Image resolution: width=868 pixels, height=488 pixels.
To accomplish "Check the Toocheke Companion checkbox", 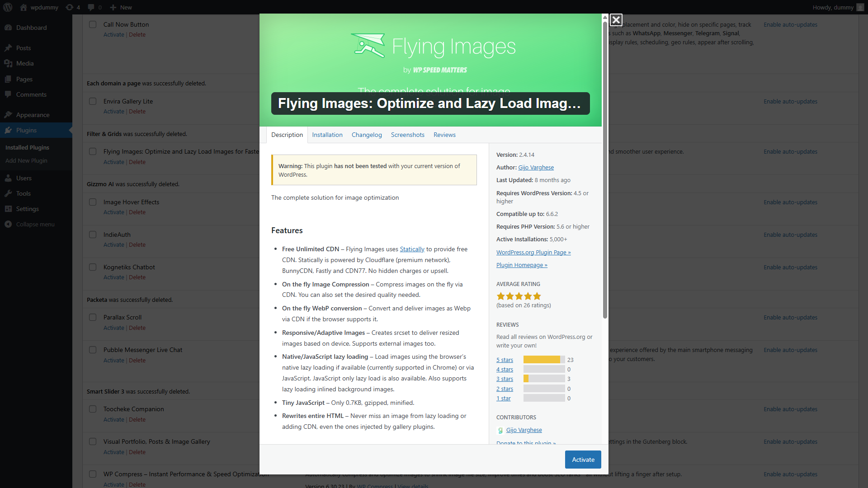I will click(x=93, y=409).
